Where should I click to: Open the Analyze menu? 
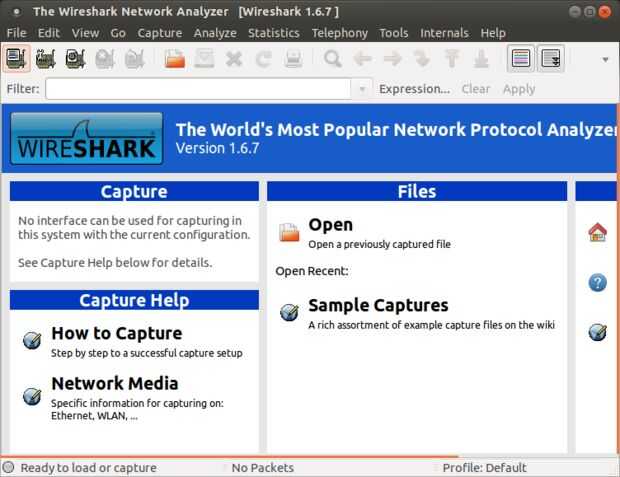[x=215, y=33]
